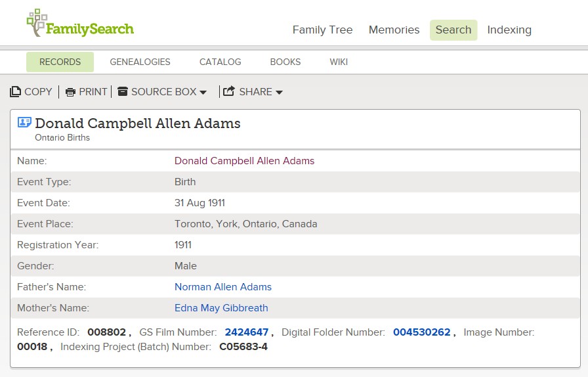This screenshot has height=377, width=588.
Task: Open the Family Tree menu
Action: pos(322,30)
